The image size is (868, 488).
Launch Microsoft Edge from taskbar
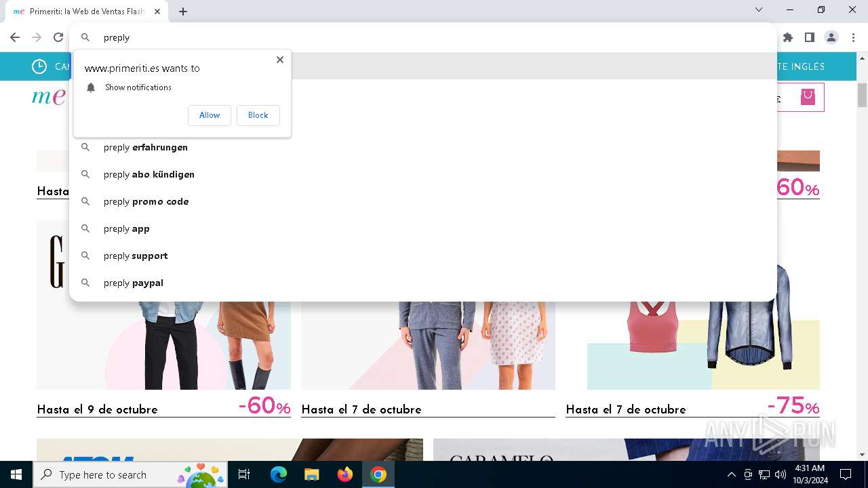[x=279, y=474]
